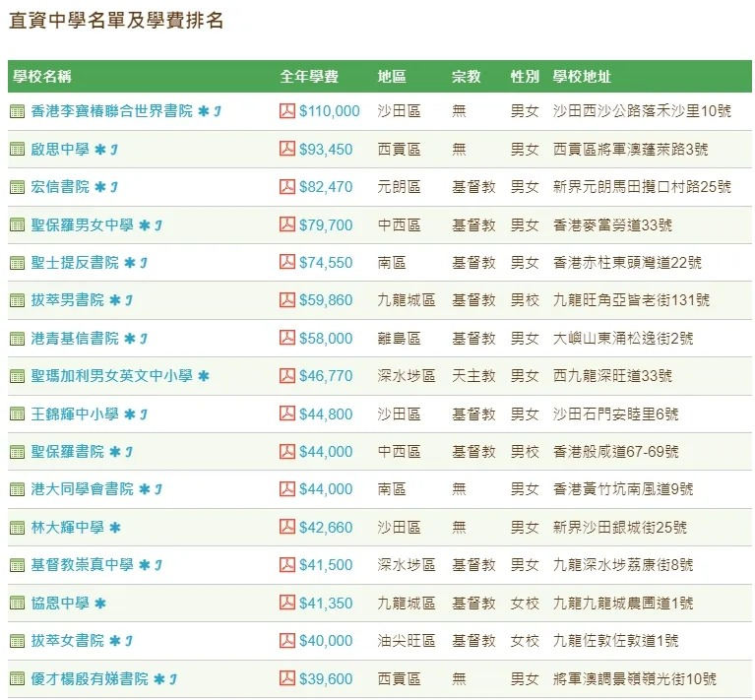
Task: Click the table icon beside 拔萃男書院
Action: click(x=18, y=300)
